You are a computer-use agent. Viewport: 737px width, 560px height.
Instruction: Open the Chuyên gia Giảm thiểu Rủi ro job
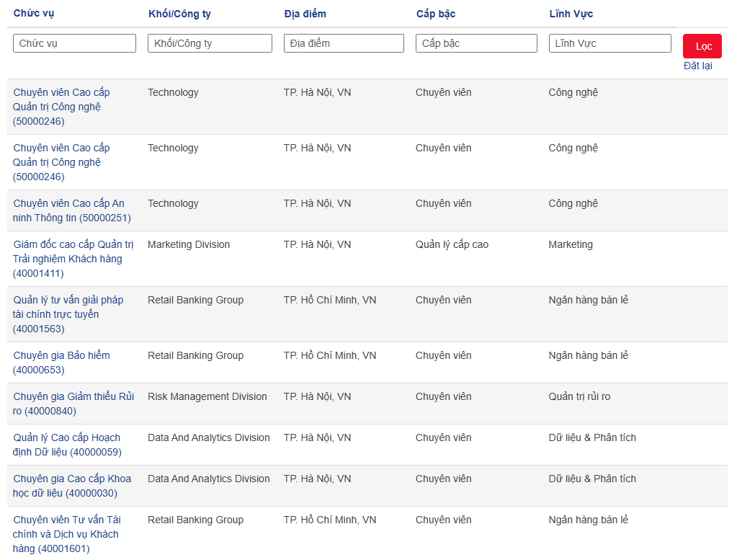coord(73,396)
